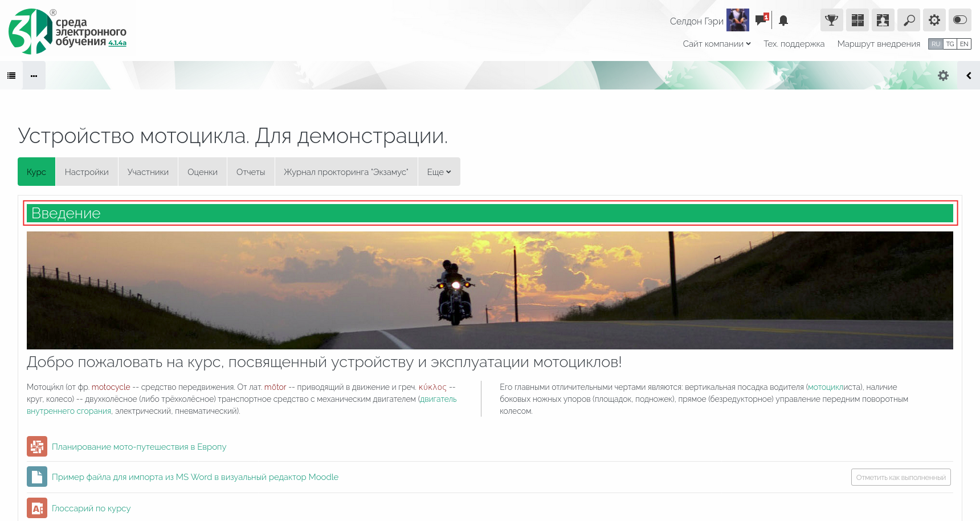This screenshot has width=980, height=521.
Task: Open the notifications bell
Action: pos(783,21)
